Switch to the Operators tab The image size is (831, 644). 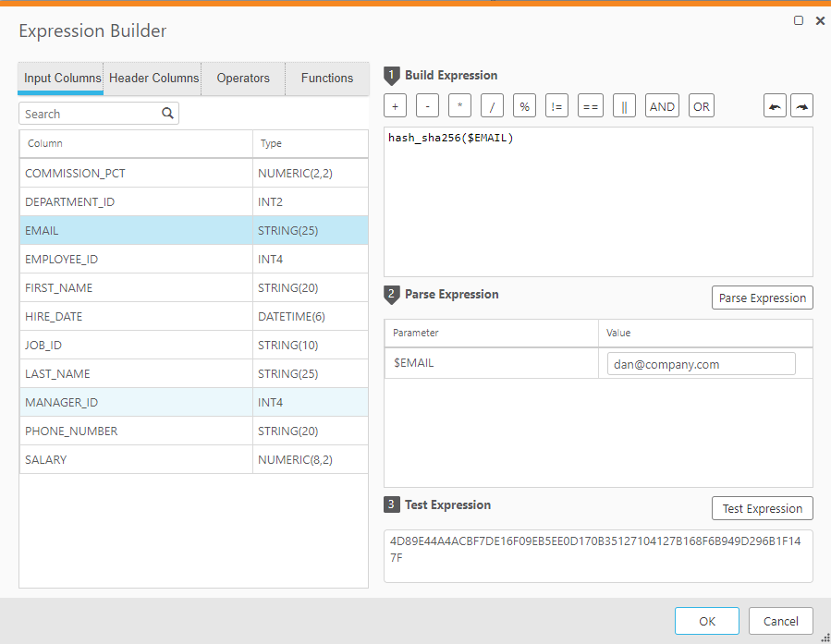click(x=242, y=79)
